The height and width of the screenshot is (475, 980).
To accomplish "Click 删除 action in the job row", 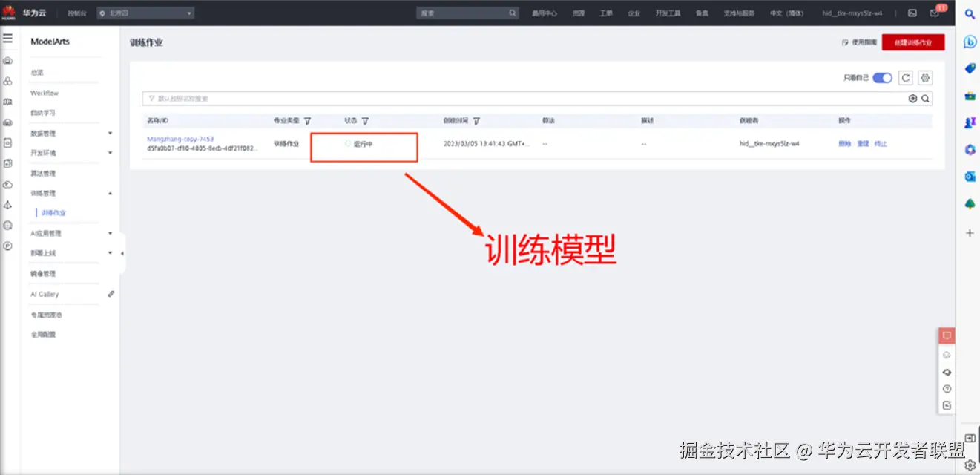I will [844, 144].
